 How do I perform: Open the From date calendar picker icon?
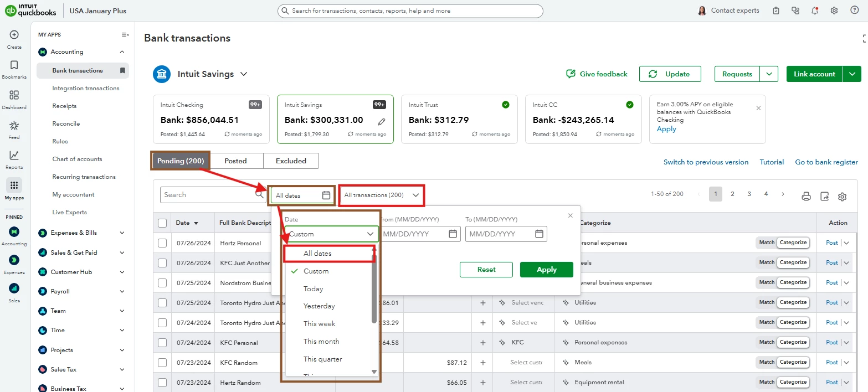[453, 234]
